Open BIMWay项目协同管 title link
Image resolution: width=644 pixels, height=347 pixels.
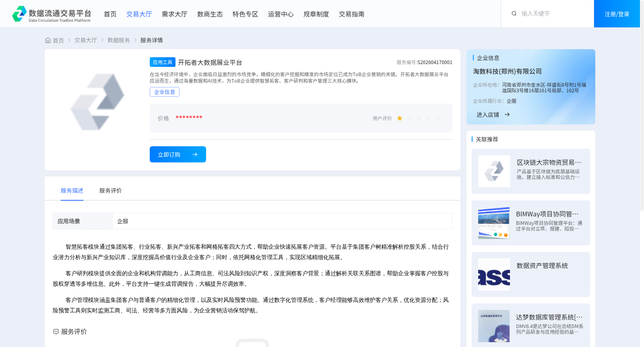click(547, 214)
